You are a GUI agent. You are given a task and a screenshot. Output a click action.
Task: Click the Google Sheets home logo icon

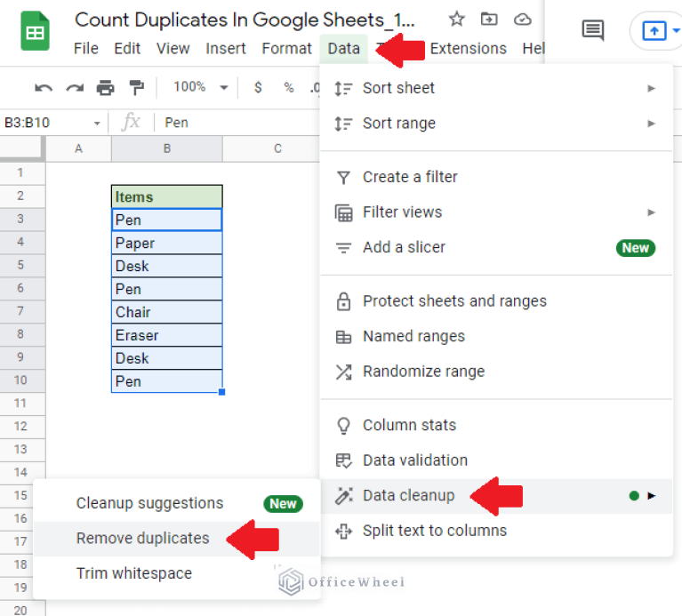click(35, 33)
